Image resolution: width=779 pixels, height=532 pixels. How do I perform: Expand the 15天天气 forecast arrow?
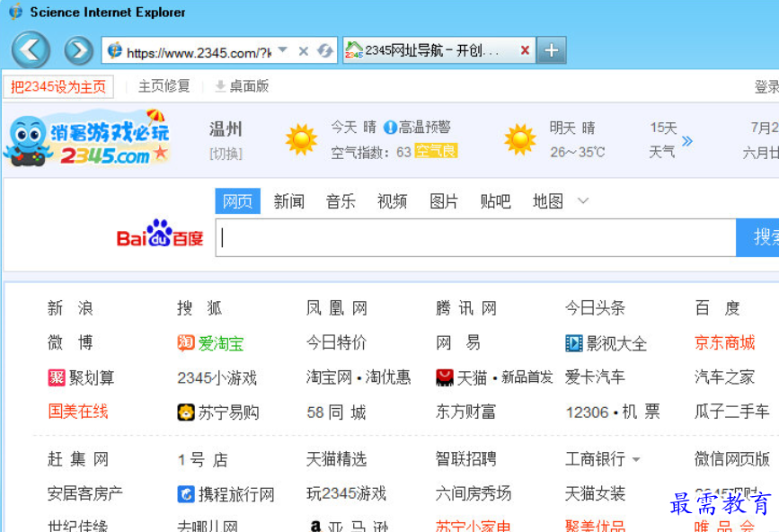coord(687,141)
